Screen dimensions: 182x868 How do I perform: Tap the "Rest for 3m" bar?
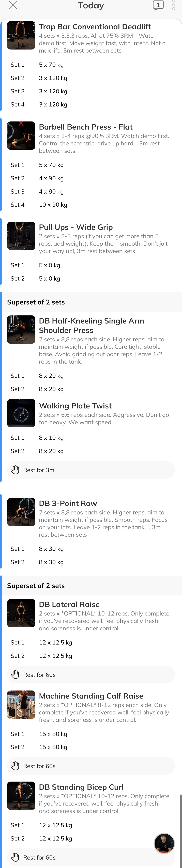coord(91,470)
